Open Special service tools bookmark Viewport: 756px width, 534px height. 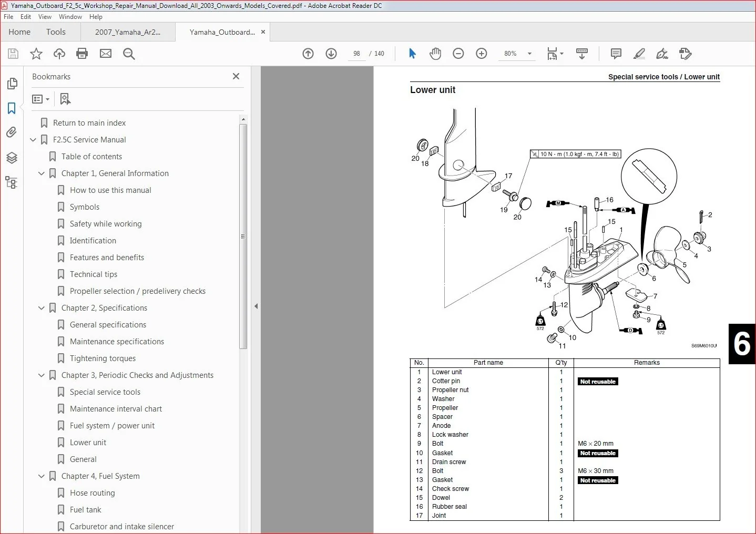click(x=105, y=392)
